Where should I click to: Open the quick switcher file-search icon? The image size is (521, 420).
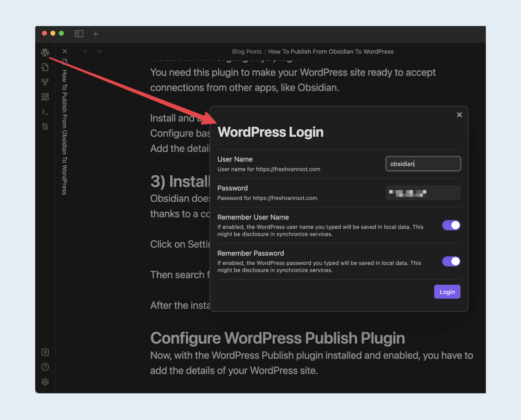[x=45, y=67]
